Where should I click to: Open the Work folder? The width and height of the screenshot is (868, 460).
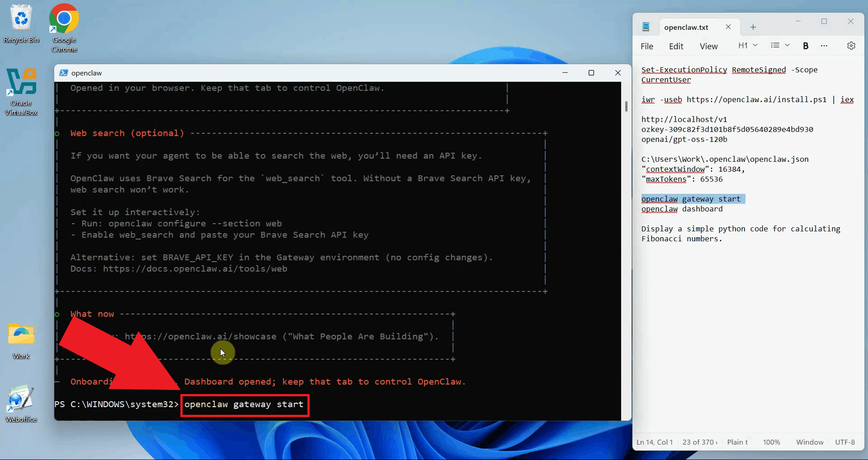pyautogui.click(x=20, y=334)
